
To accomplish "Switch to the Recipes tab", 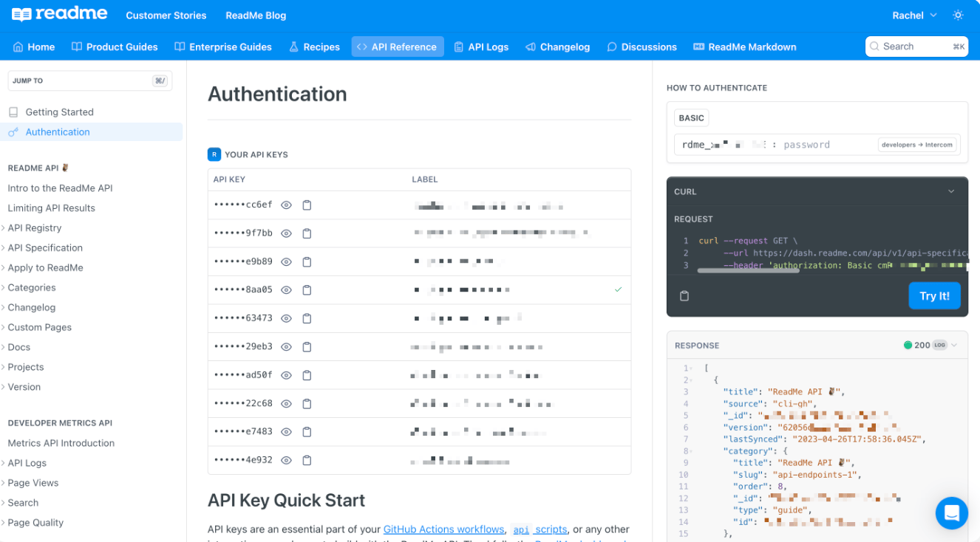I will coord(314,47).
